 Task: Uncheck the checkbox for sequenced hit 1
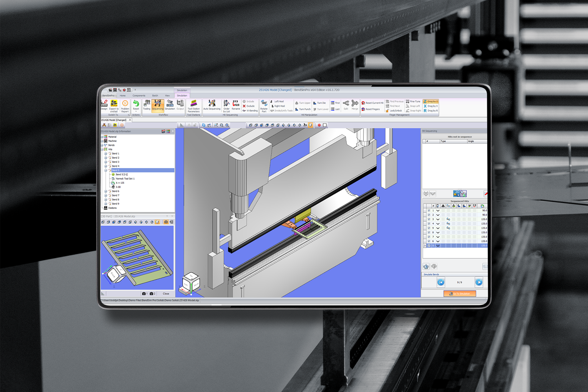[x=429, y=211]
